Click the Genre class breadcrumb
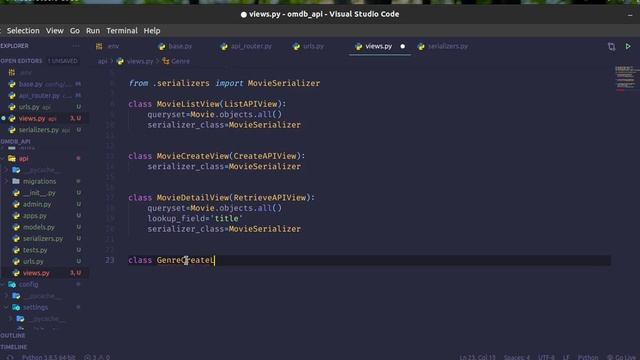 click(x=180, y=61)
